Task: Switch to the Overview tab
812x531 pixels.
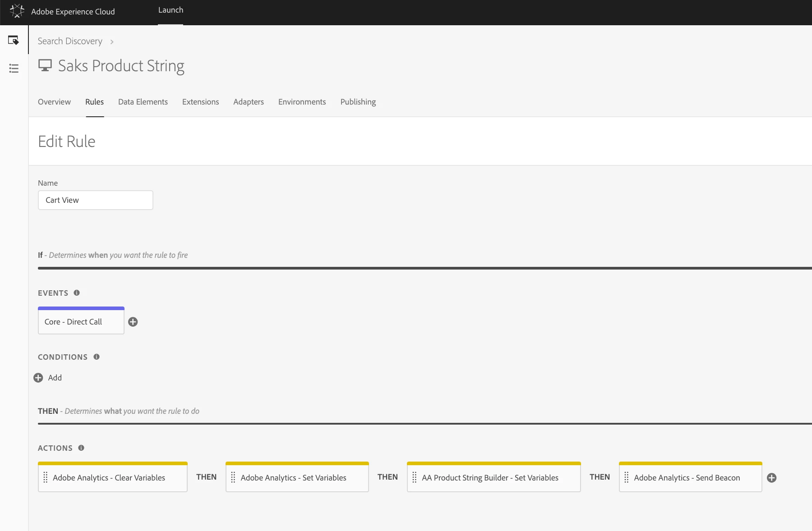Action: [54, 102]
